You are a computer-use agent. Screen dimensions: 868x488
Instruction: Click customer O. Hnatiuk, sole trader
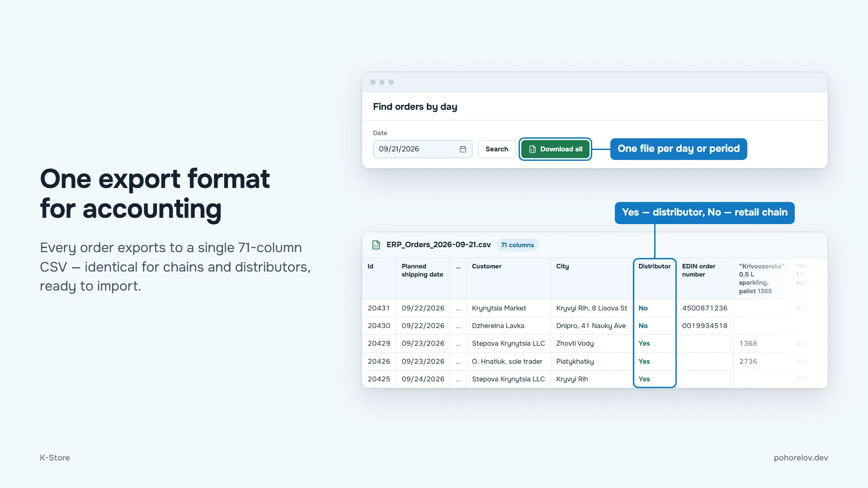[507, 361]
